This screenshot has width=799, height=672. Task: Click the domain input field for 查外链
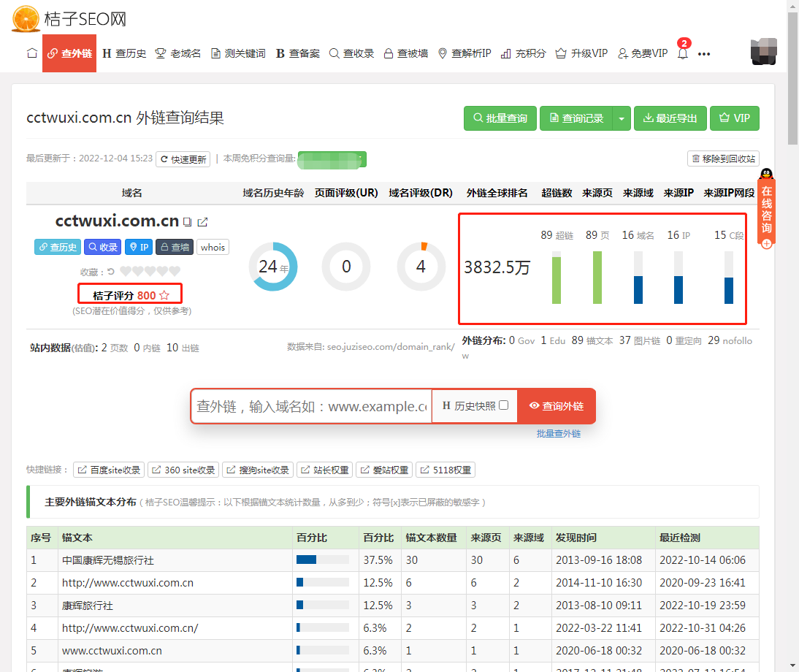(312, 406)
